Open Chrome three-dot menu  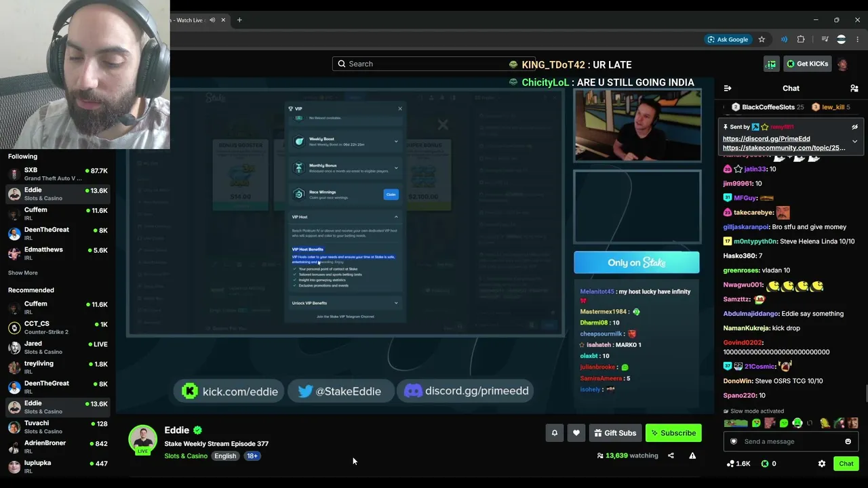click(858, 39)
